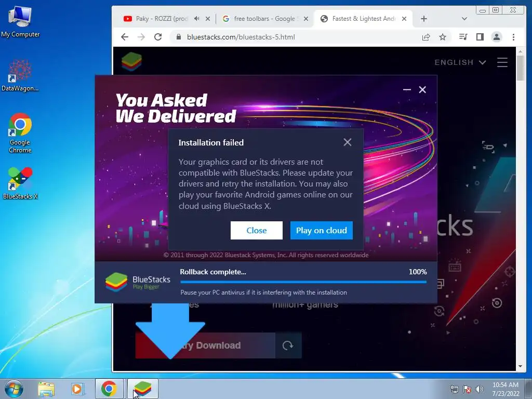Click Chrome page scrollbar down arrow
This screenshot has height=399, width=532.
[521, 366]
